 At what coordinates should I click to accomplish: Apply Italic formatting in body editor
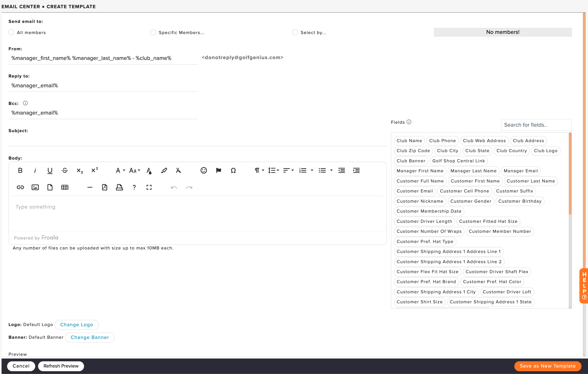[35, 171]
